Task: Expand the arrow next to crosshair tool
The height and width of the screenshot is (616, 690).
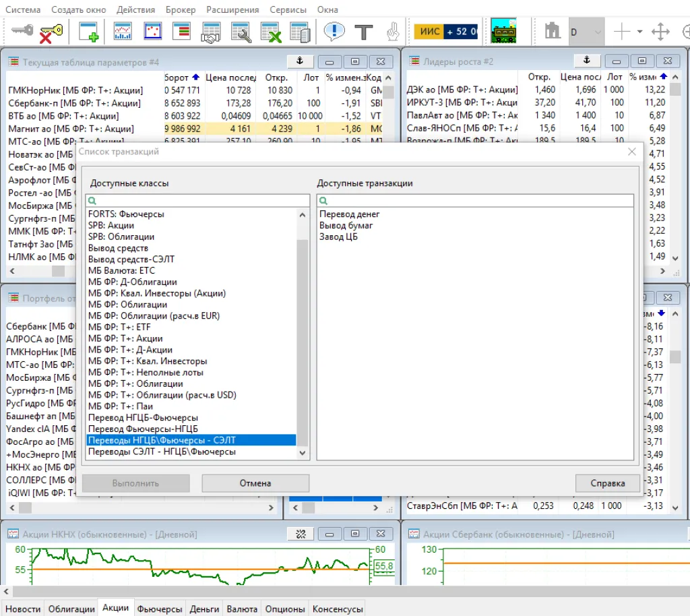Action: 639,32
